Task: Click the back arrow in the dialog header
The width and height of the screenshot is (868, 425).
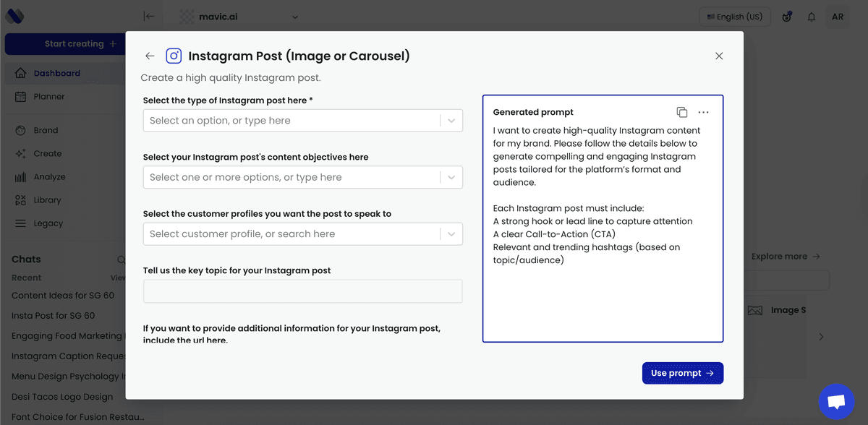Action: click(x=150, y=56)
